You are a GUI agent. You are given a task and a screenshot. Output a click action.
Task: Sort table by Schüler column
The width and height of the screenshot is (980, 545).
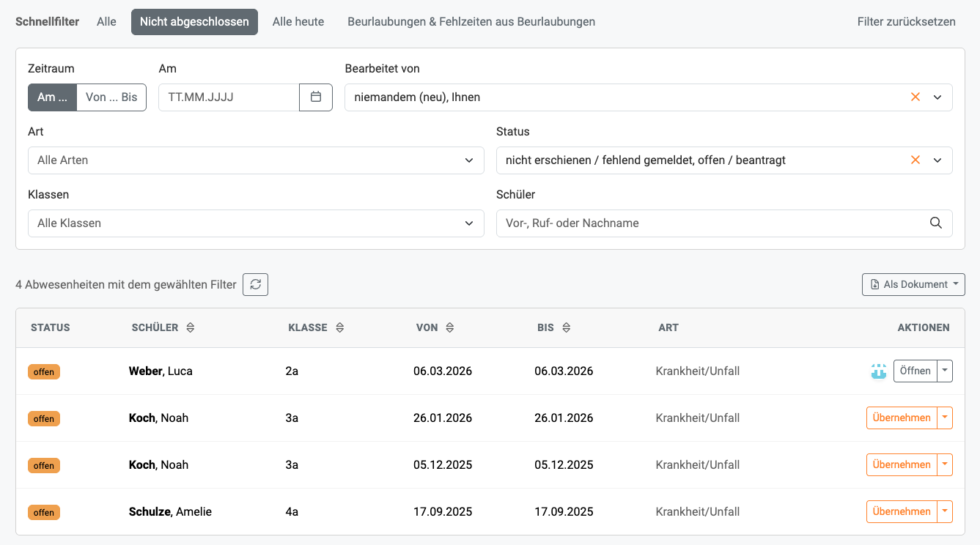coord(191,328)
